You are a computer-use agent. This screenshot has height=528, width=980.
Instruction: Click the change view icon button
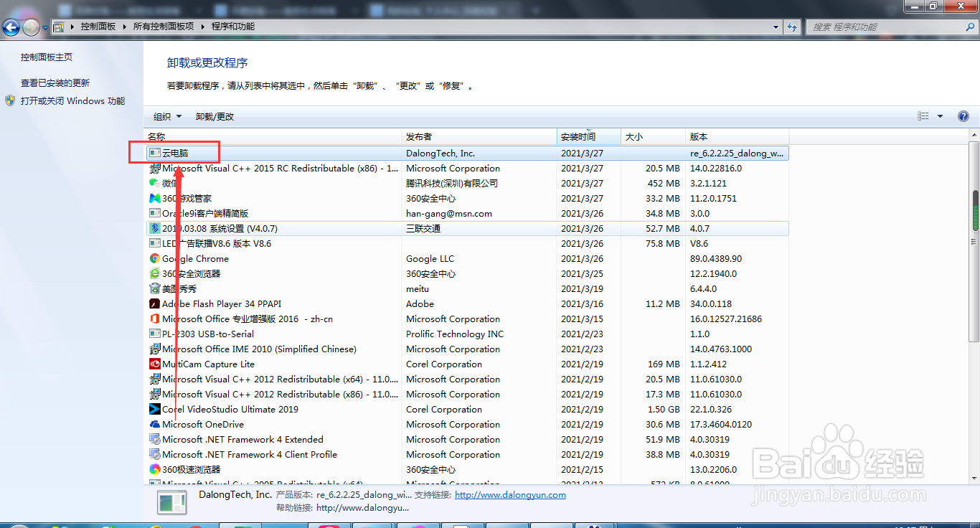pyautogui.click(x=923, y=116)
